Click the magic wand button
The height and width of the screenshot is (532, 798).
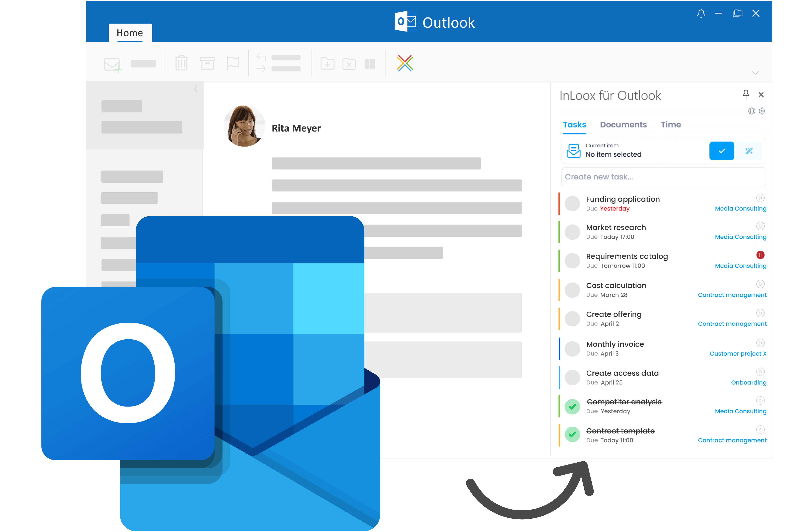point(749,151)
